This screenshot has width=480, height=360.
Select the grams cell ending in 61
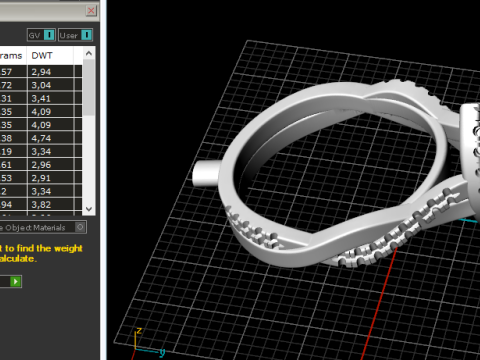point(13,165)
